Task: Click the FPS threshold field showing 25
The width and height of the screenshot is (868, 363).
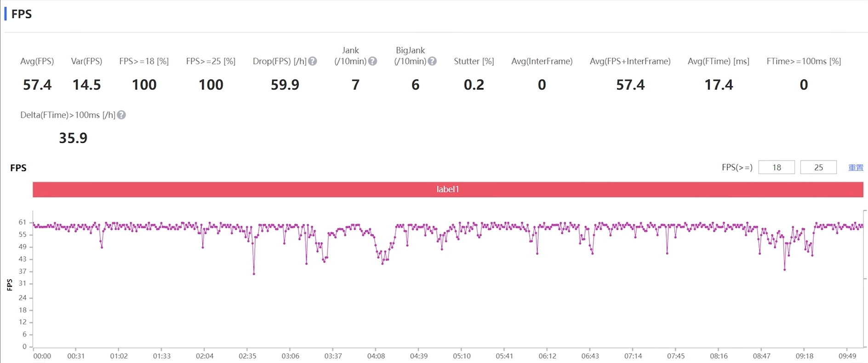Action: tap(818, 167)
